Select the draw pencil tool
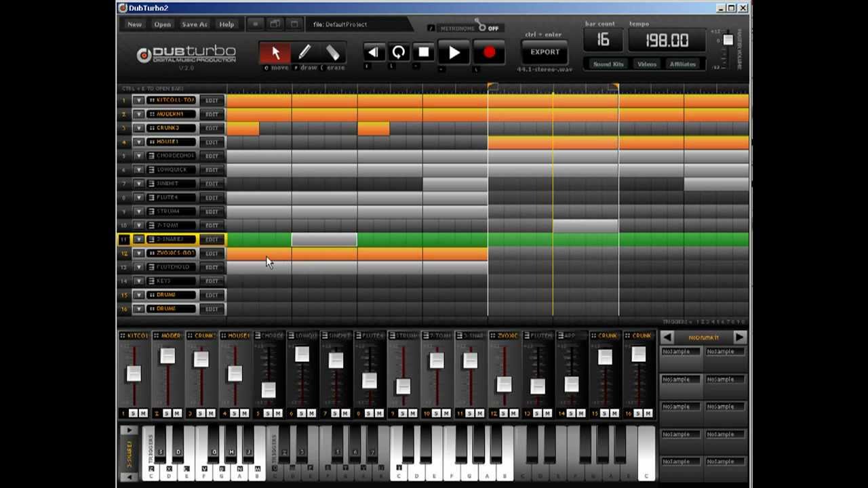Viewport: 868px width, 488px height. click(x=304, y=53)
